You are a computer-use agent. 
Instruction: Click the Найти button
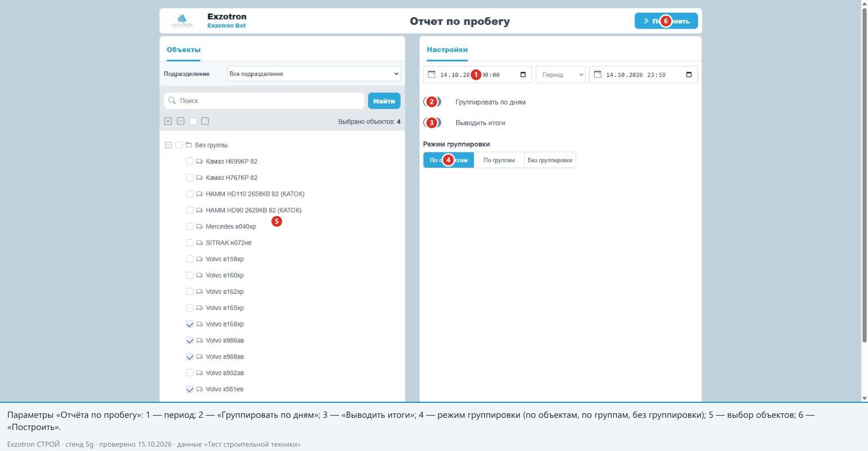pyautogui.click(x=384, y=101)
